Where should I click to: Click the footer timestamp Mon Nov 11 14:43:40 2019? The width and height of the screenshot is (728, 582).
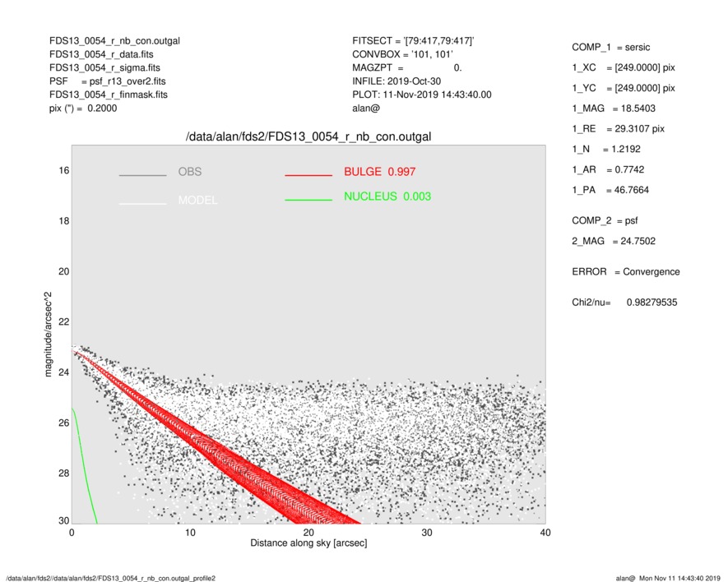(x=679, y=578)
